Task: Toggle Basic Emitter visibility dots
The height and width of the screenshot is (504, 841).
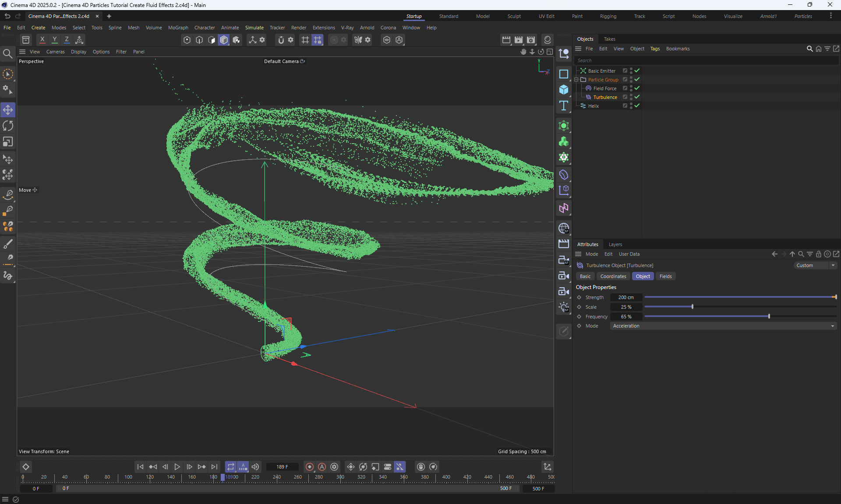Action: pyautogui.click(x=631, y=70)
